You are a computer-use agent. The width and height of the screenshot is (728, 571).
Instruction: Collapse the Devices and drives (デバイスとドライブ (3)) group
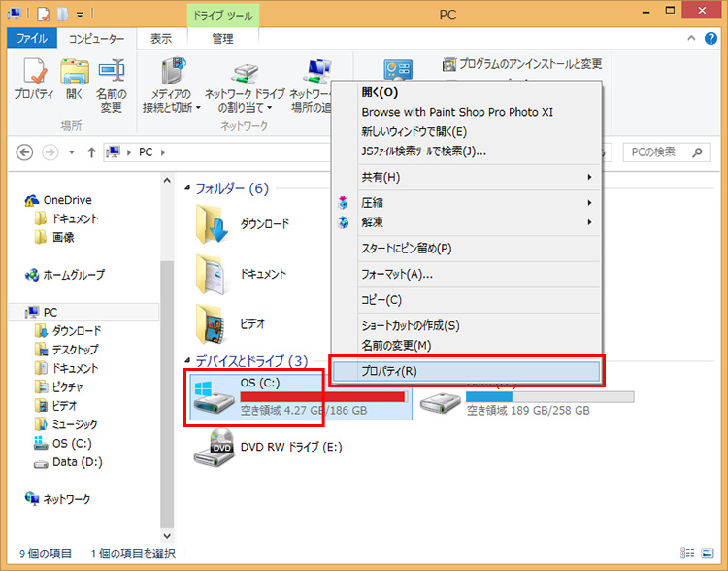187,360
